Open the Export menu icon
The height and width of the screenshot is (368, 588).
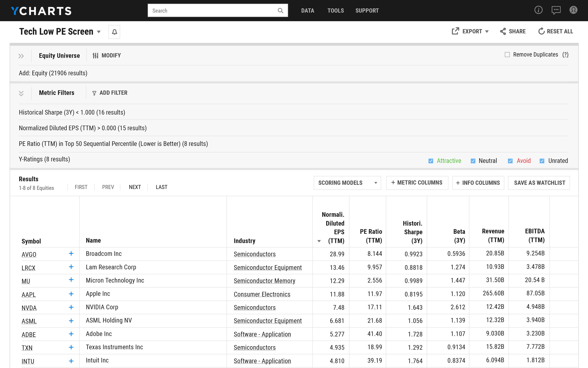(455, 31)
